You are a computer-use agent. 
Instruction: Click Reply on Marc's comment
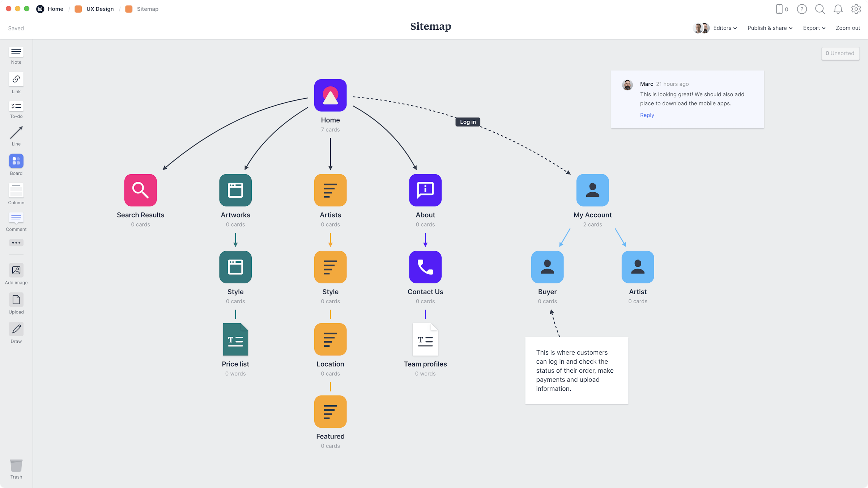tap(647, 115)
